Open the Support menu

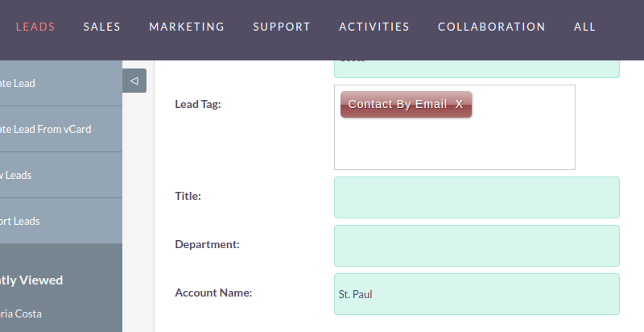pos(282,27)
